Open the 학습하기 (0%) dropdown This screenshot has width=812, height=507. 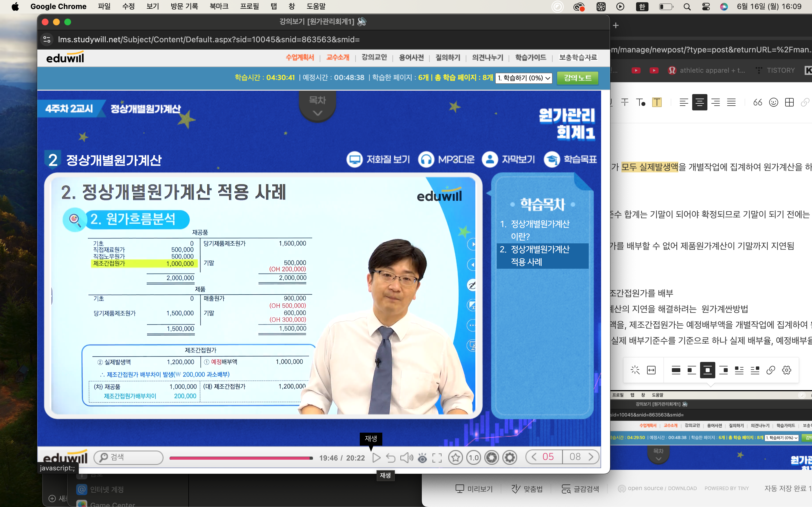point(524,78)
